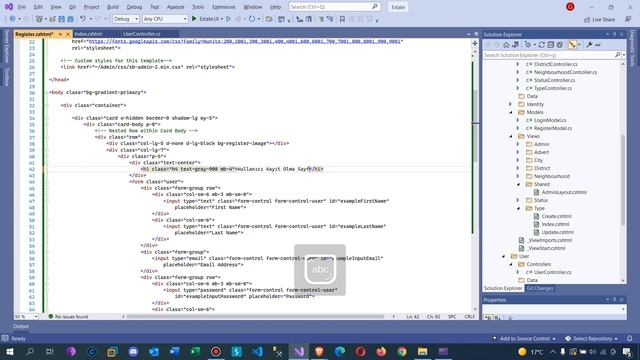The width and height of the screenshot is (640, 360).
Task: Click the Google Fonts URL link
Action: click(245, 42)
